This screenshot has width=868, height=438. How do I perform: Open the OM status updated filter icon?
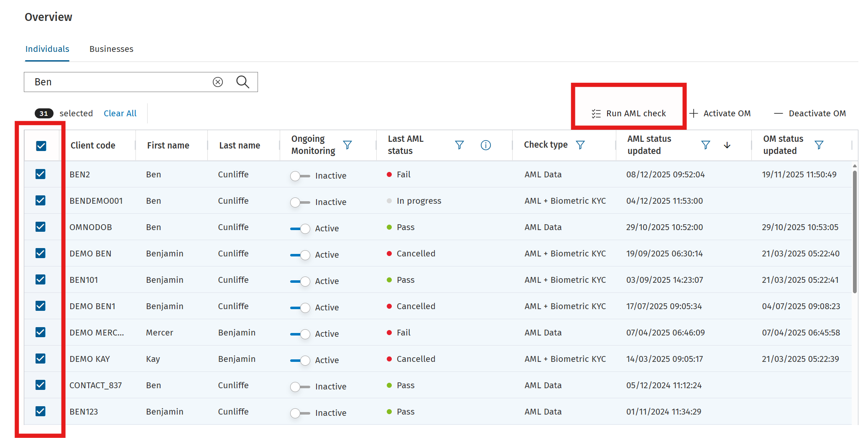pos(819,145)
